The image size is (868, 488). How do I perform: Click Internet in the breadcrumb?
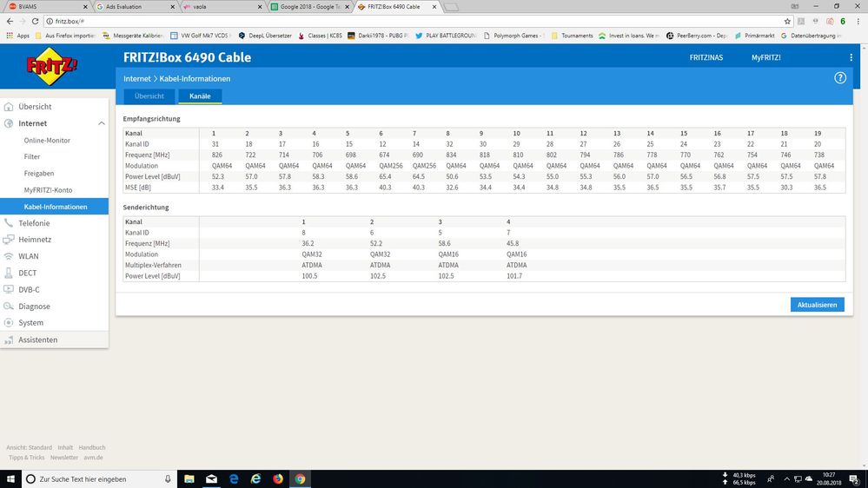[136, 78]
